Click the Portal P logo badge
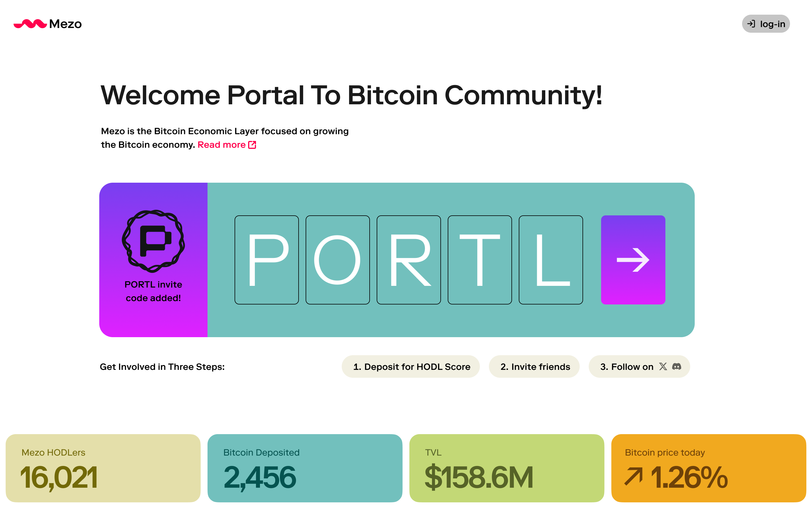The width and height of the screenshot is (812, 508). 153,241
